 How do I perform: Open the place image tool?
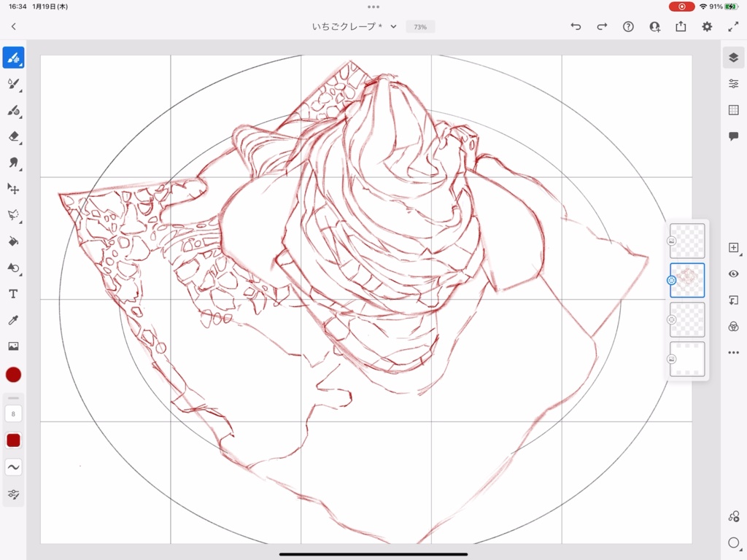pos(13,346)
